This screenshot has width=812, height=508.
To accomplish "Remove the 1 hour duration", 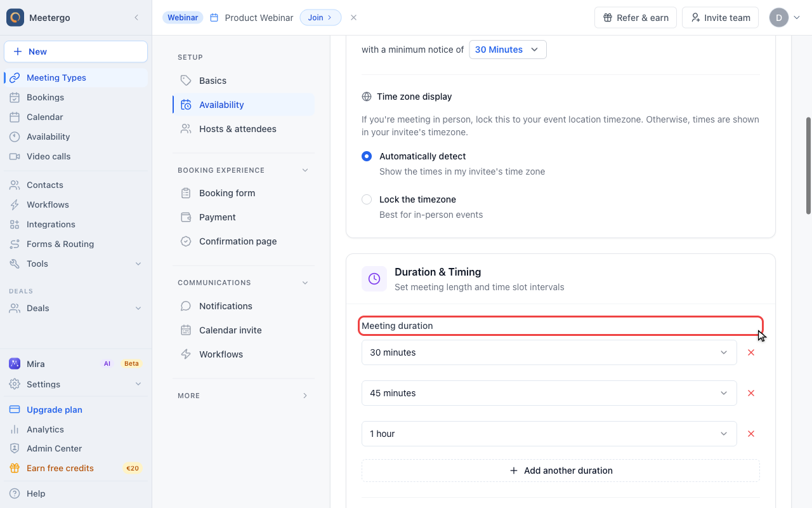I will click(x=751, y=434).
